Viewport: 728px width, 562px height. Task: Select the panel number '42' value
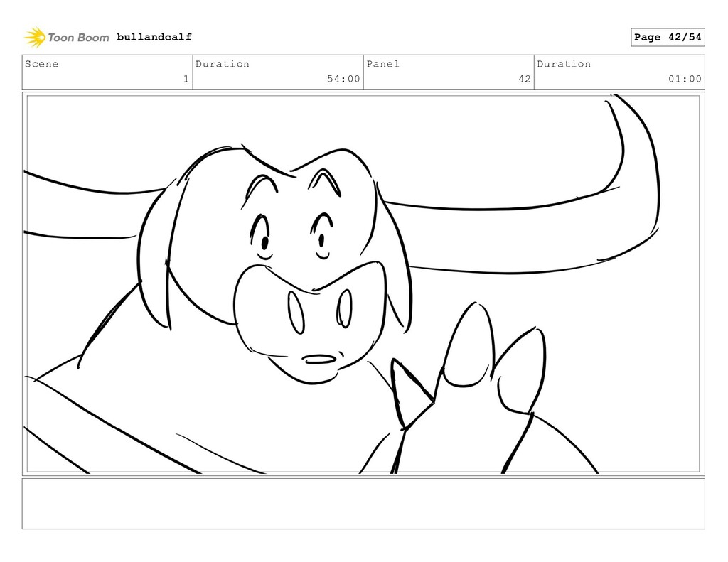(x=525, y=79)
